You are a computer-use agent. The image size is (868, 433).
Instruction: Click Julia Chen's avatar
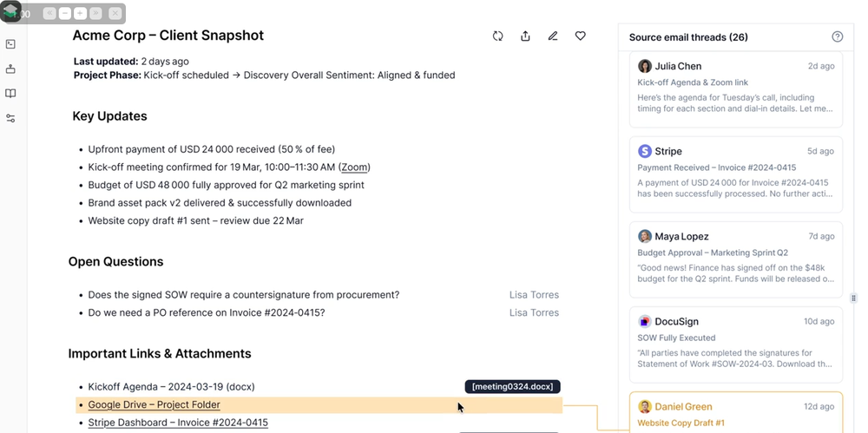644,66
